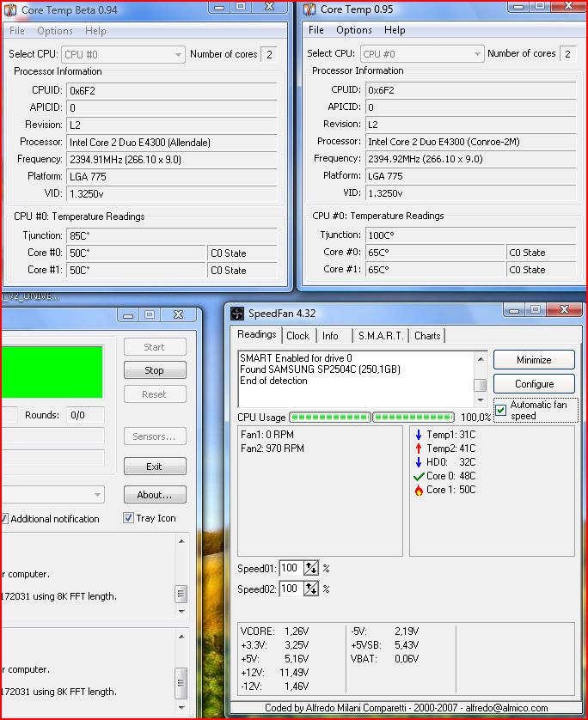The height and width of the screenshot is (720, 588).
Task: Click the Speed02 value field
Action: click(x=291, y=589)
